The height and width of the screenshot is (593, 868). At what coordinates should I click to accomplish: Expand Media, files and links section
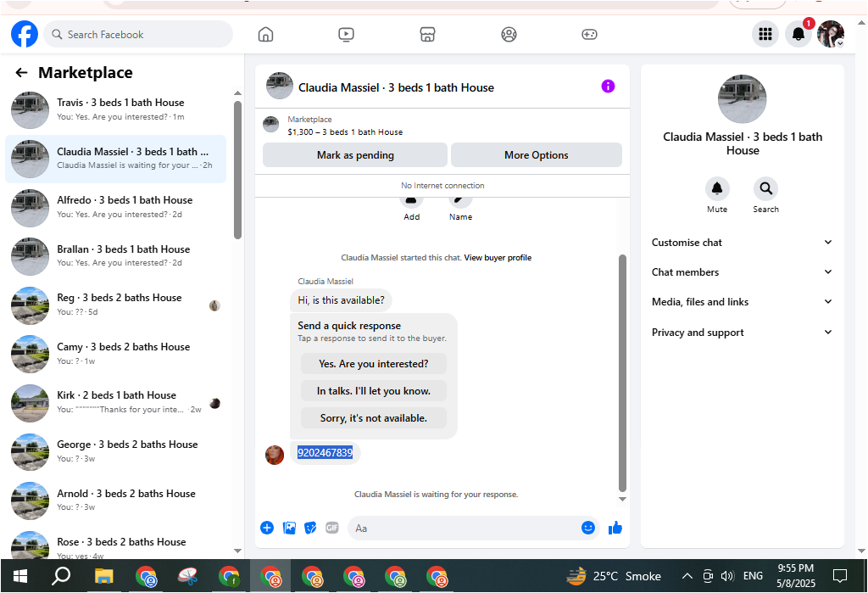742,302
